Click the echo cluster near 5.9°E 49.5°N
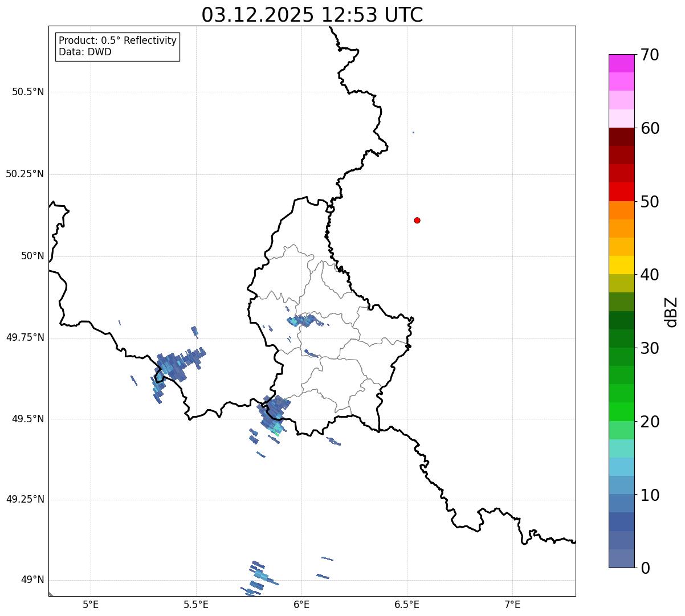The image size is (685, 616). coord(273,415)
